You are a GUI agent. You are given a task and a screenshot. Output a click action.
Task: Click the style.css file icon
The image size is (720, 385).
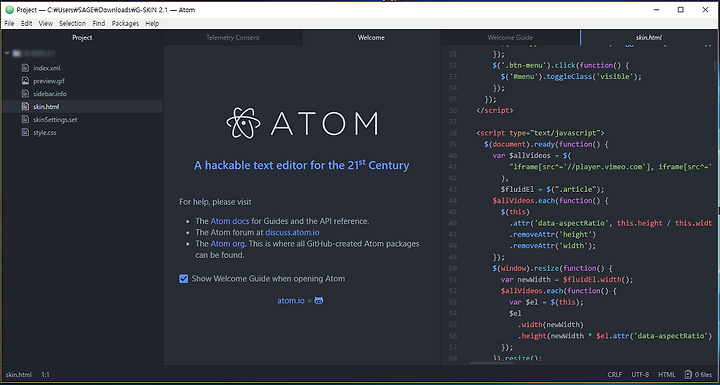pos(25,132)
